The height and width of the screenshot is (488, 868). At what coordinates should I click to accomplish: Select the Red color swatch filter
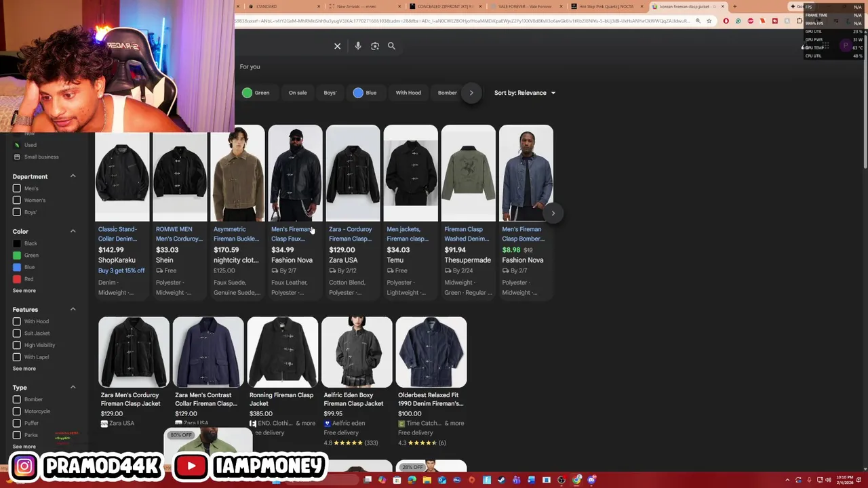17,279
